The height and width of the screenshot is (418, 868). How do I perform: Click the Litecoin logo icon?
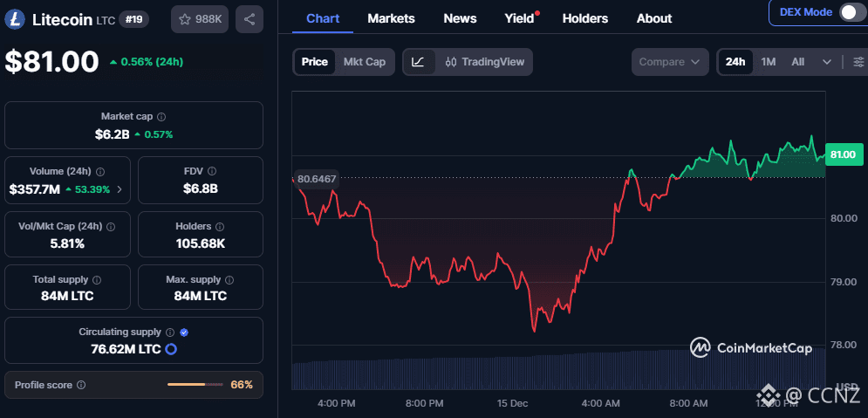pyautogui.click(x=17, y=19)
